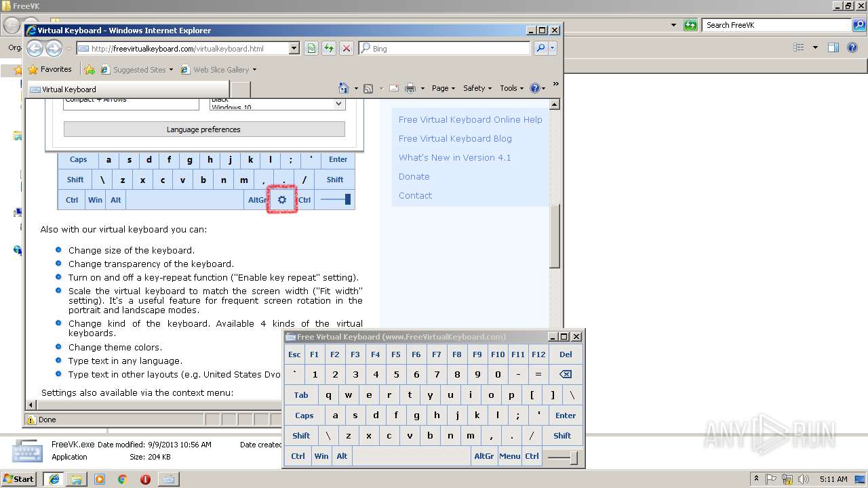Expand Web Slice Gallery dropdown
The image size is (868, 488).
254,70
